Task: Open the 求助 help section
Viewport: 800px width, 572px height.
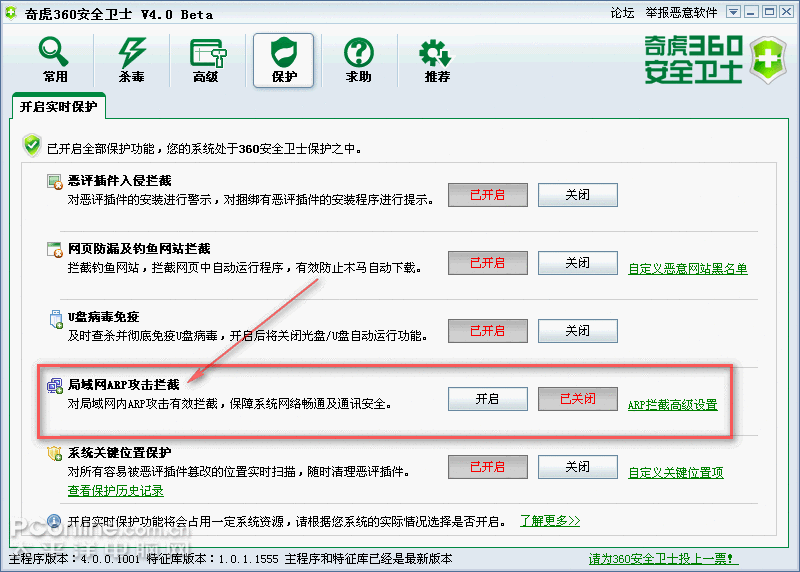Action: [x=359, y=60]
